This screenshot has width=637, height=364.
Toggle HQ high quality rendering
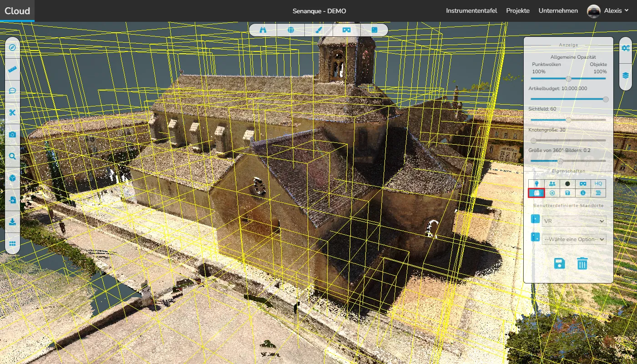(598, 183)
